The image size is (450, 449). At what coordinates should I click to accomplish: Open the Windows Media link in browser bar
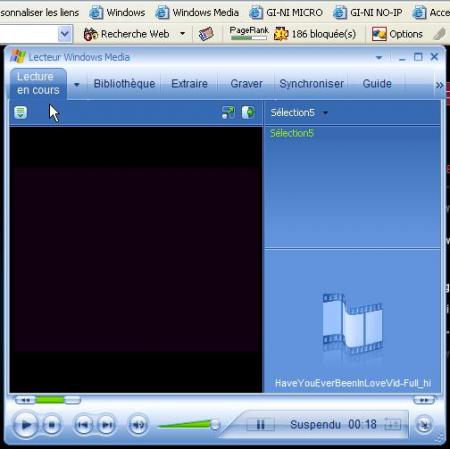pos(198,13)
